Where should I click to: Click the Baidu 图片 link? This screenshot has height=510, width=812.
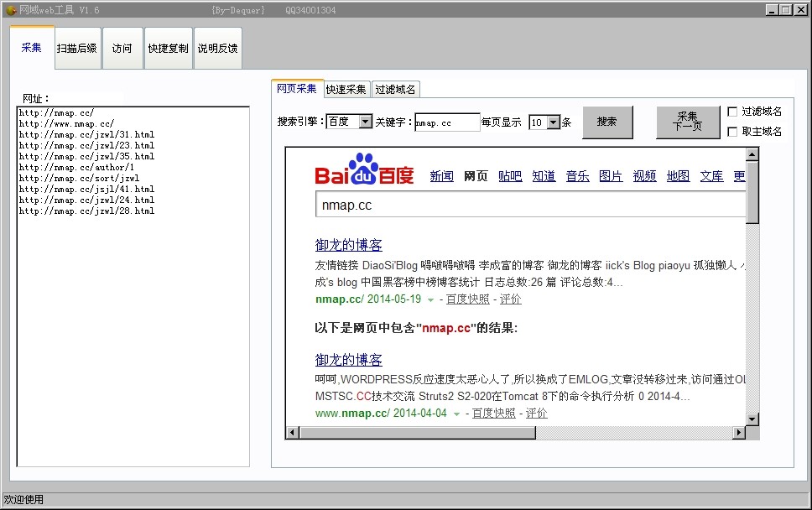[611, 176]
